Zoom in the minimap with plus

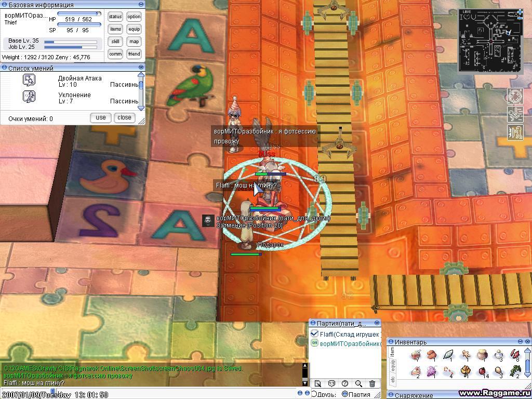click(x=520, y=12)
